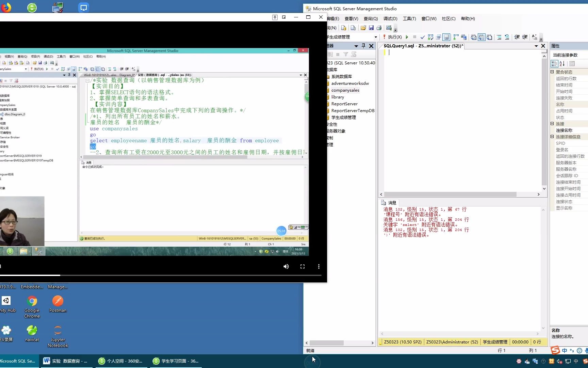Viewport: 588px width, 368px height.
Task: Collapse 连接 property group
Action: pyautogui.click(x=552, y=124)
